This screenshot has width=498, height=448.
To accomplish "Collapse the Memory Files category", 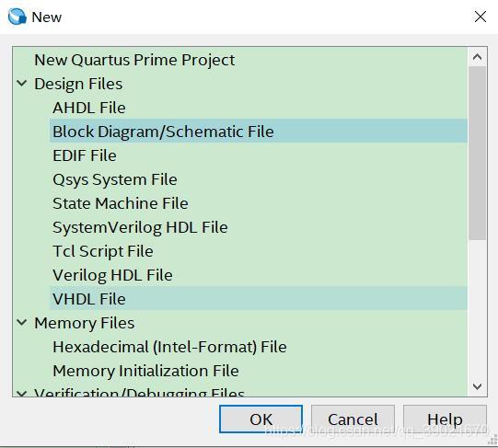I will coord(21,323).
